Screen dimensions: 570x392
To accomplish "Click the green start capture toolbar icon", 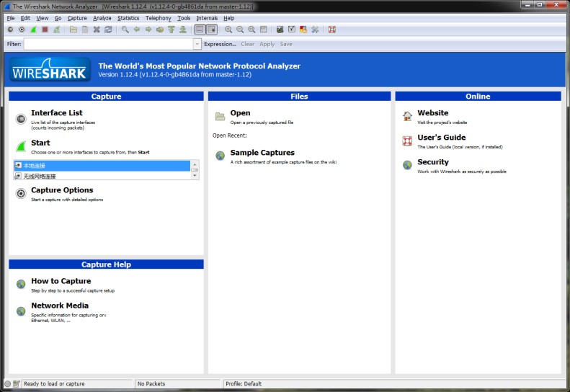I will (x=33, y=30).
